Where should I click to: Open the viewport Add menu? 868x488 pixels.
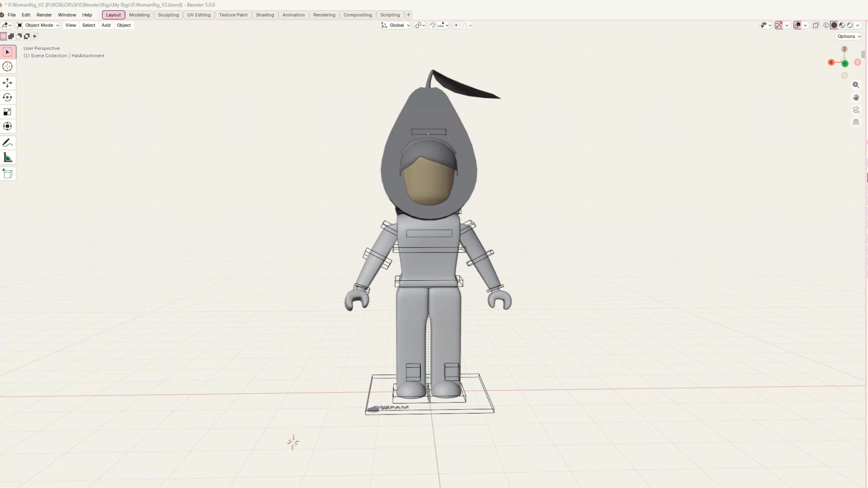[106, 25]
